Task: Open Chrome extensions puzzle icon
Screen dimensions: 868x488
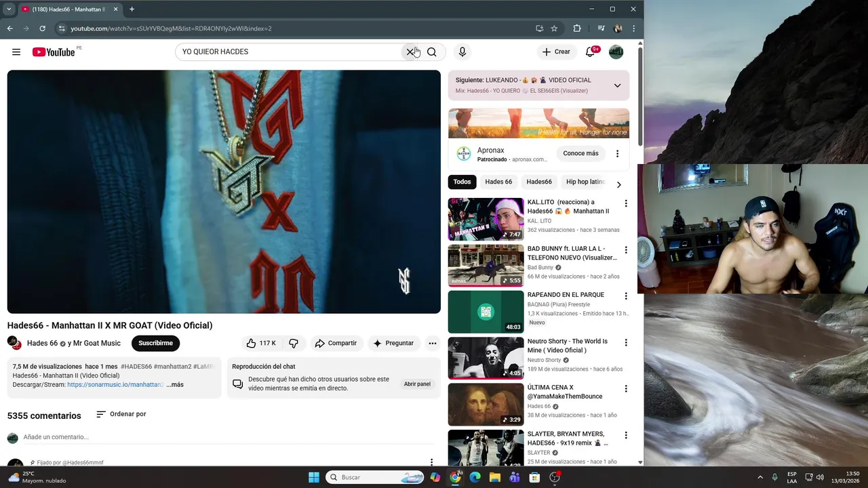Action: [577, 28]
